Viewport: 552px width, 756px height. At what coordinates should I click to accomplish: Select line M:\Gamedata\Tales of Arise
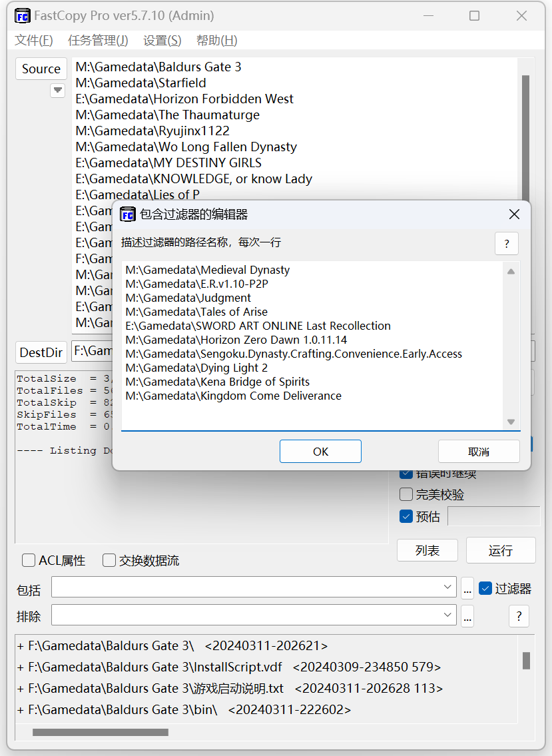tap(196, 312)
